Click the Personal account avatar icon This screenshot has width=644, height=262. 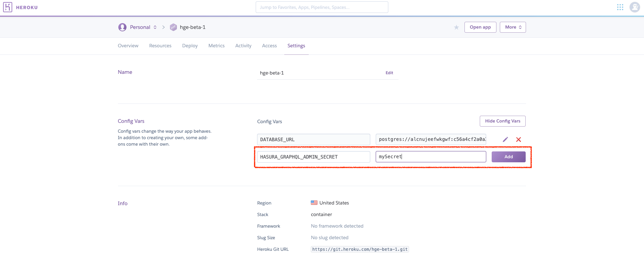click(x=122, y=27)
